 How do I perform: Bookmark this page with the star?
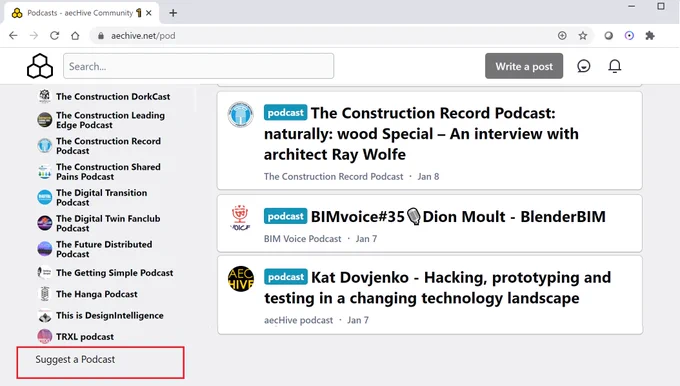pos(583,36)
